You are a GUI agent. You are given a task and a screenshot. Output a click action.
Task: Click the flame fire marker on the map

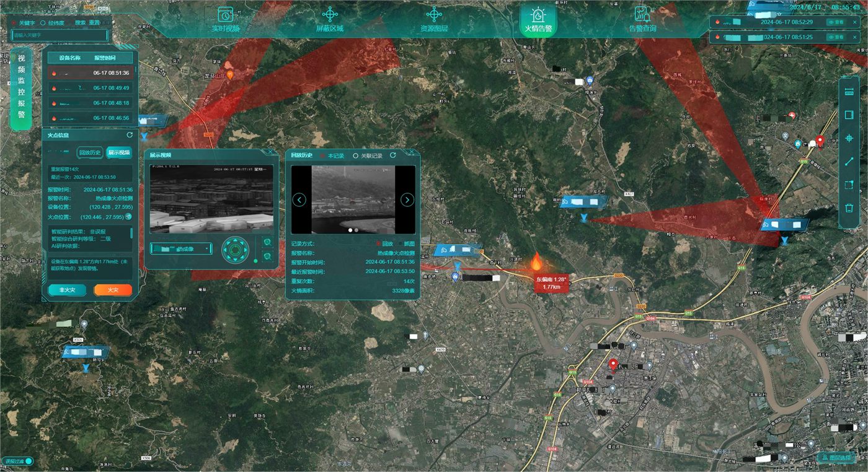click(536, 261)
